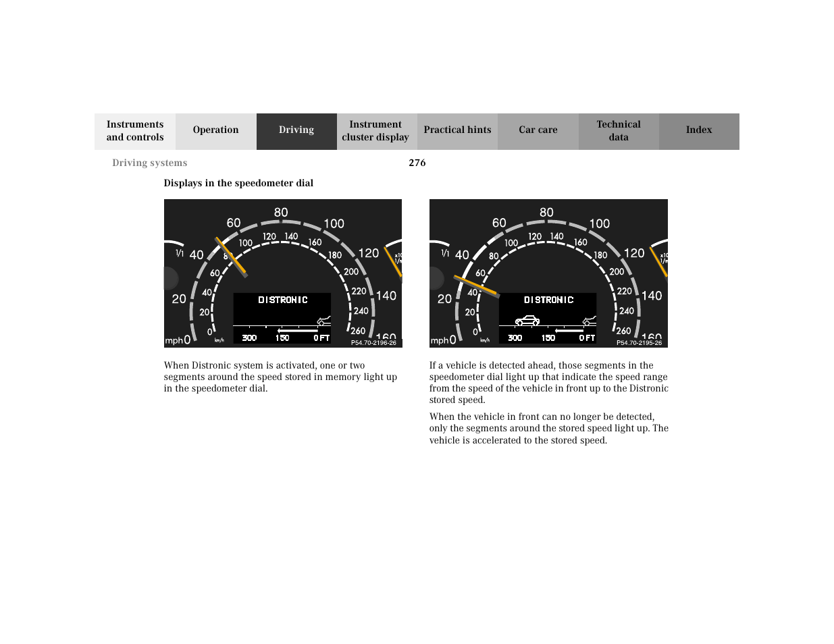834x644 pixels.
Task: Open the Car care tab
Action: tap(538, 131)
